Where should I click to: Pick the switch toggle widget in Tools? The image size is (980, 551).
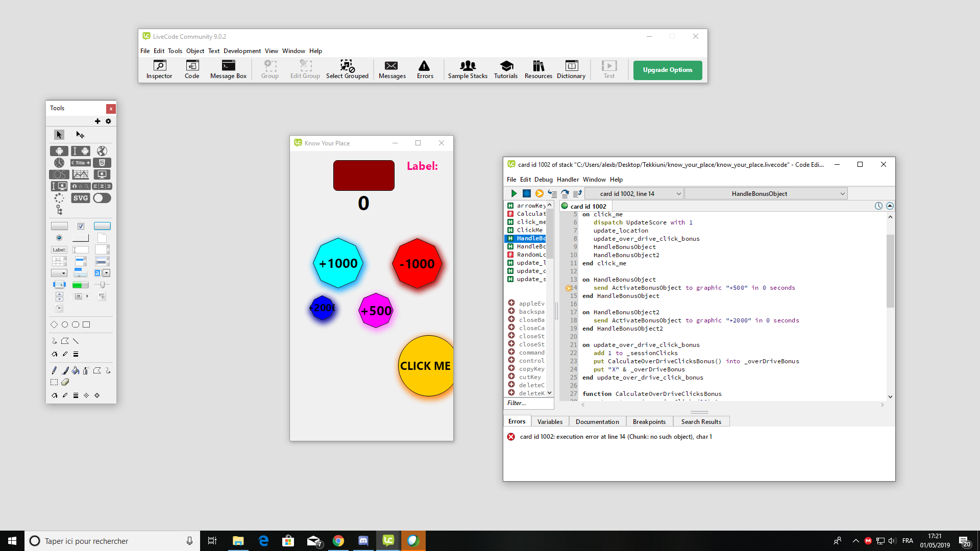pos(102,198)
